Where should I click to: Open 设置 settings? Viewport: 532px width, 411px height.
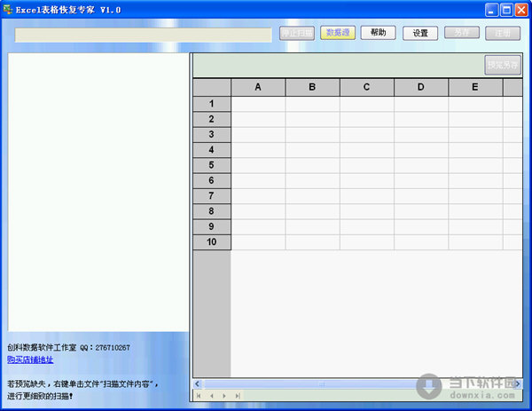click(420, 33)
